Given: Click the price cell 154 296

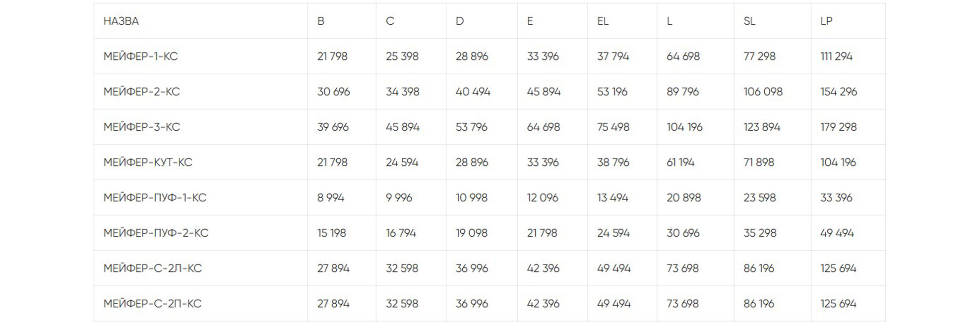Looking at the screenshot, I should tap(838, 92).
